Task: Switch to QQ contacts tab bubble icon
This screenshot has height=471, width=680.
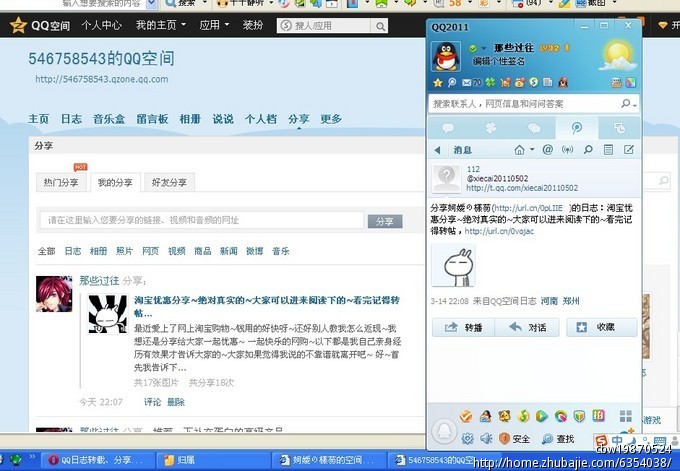Action: point(448,128)
